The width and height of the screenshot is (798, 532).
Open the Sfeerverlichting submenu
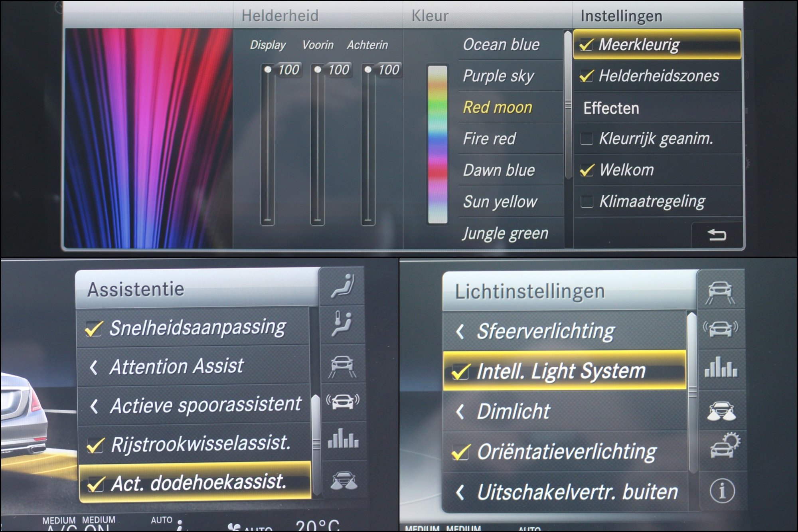pyautogui.click(x=545, y=331)
